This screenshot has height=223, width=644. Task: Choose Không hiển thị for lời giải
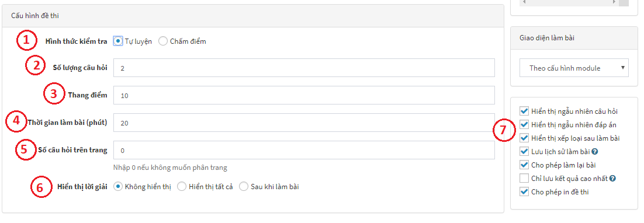point(118,187)
